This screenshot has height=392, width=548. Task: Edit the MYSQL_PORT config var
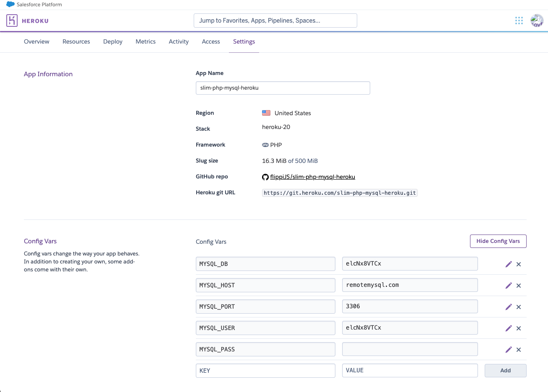point(509,307)
